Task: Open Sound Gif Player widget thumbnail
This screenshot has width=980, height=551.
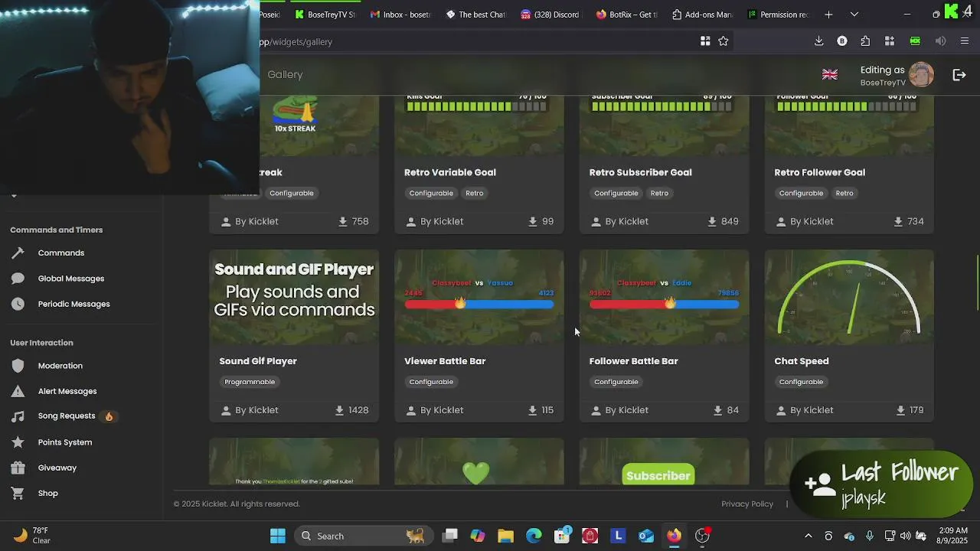Action: tap(294, 297)
